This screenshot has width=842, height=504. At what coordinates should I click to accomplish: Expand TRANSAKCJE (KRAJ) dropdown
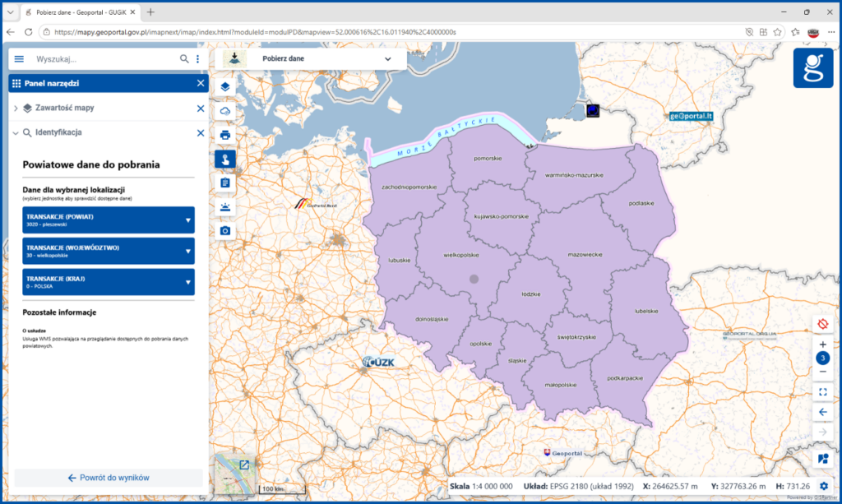pyautogui.click(x=109, y=282)
